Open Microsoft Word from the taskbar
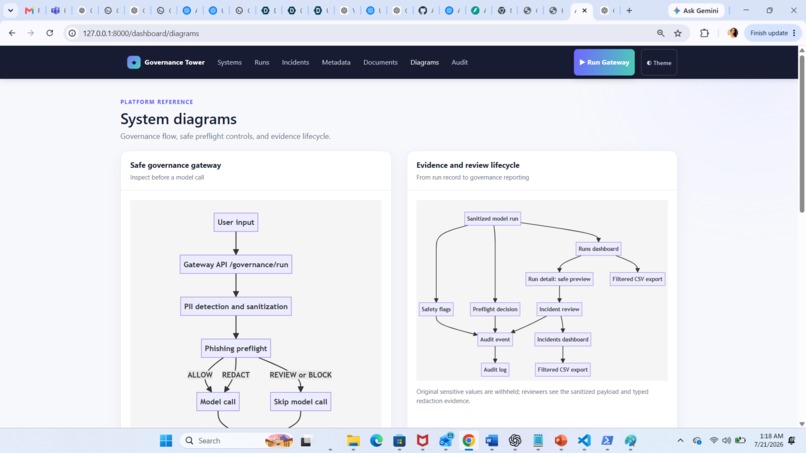Screen dimensions: 806x453 click(491, 441)
